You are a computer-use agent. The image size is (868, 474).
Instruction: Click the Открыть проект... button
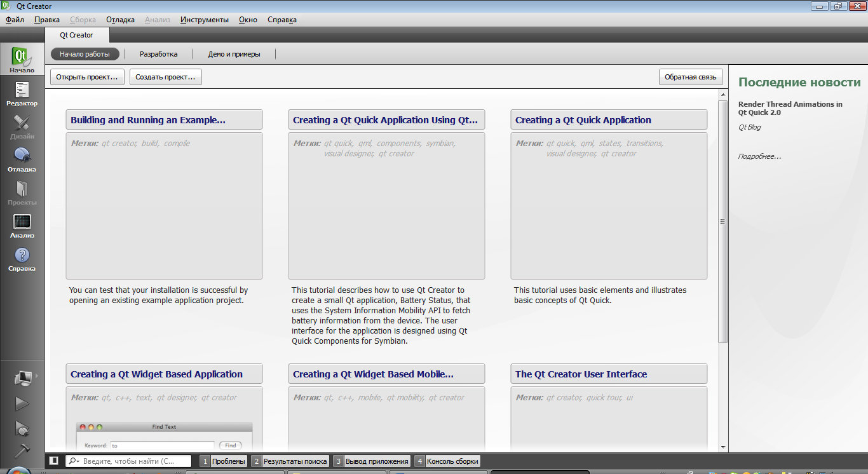point(87,77)
